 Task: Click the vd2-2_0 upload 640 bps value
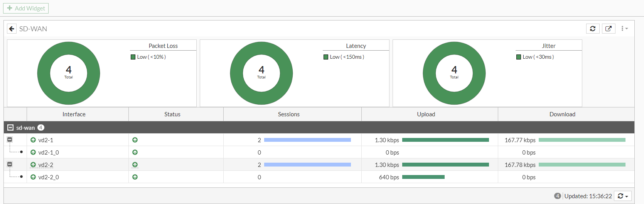[389, 177]
